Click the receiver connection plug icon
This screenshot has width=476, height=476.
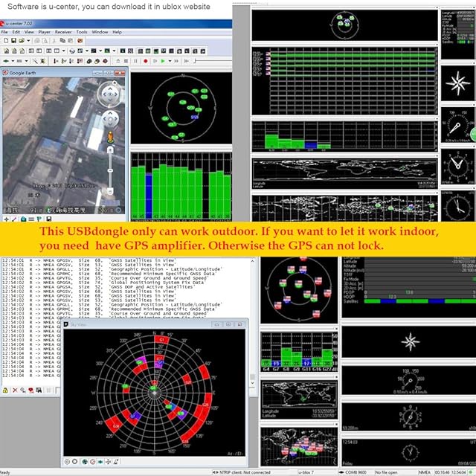tap(6, 61)
